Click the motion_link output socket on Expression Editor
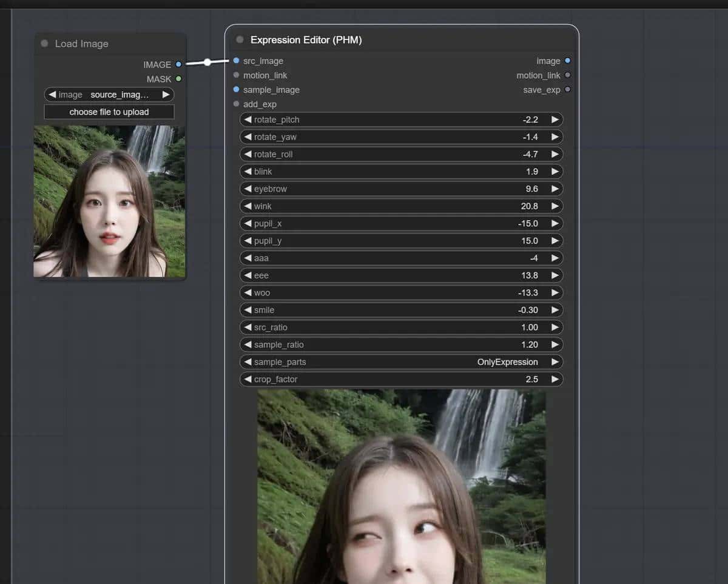Viewport: 728px width, 584px height. point(567,75)
